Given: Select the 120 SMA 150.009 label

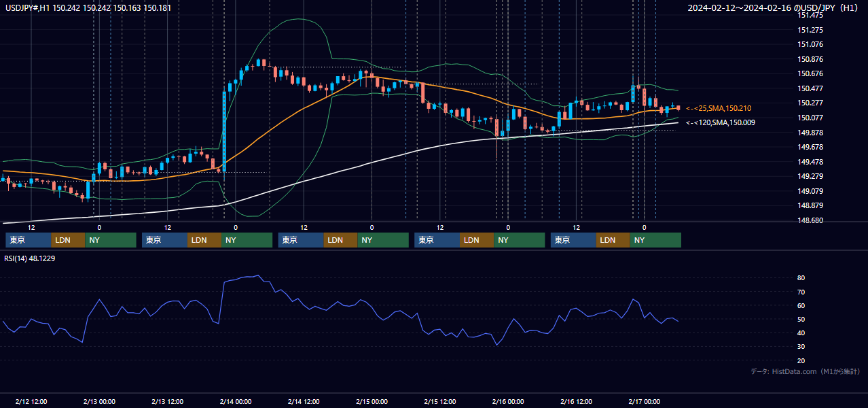Looking at the screenshot, I should coord(720,122).
